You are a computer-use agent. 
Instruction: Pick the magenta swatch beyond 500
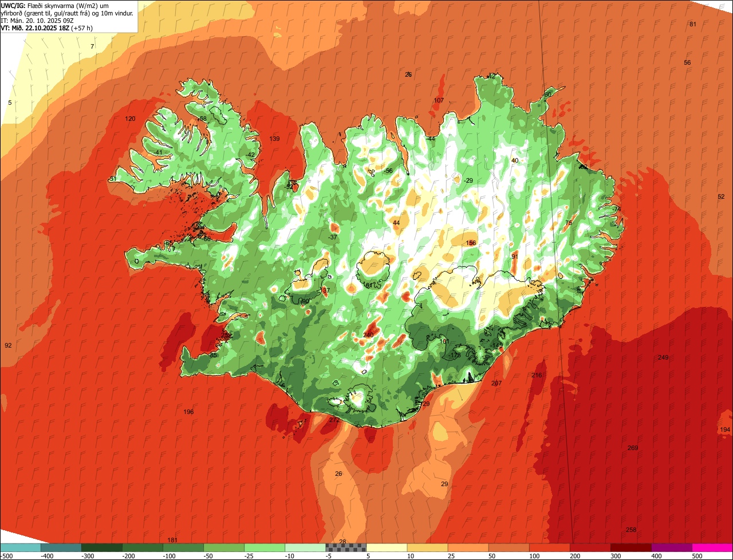tap(712, 547)
